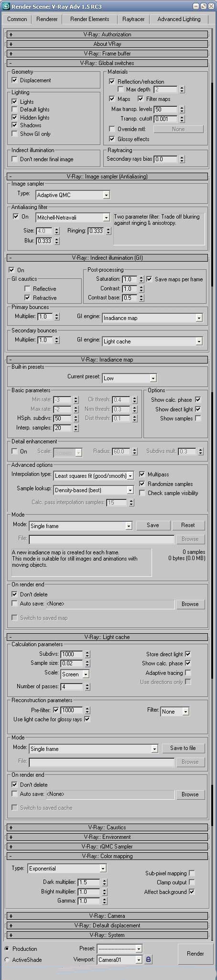
Task: Select the ActiveShade radio button
Action: point(7,960)
